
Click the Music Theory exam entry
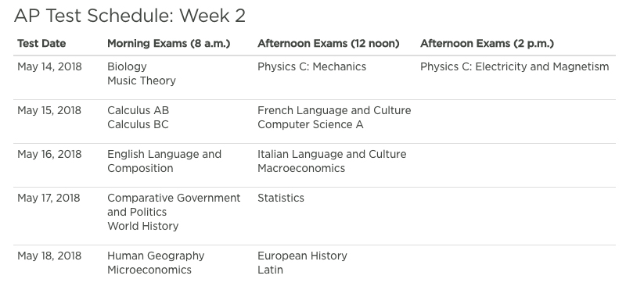pyautogui.click(x=142, y=81)
